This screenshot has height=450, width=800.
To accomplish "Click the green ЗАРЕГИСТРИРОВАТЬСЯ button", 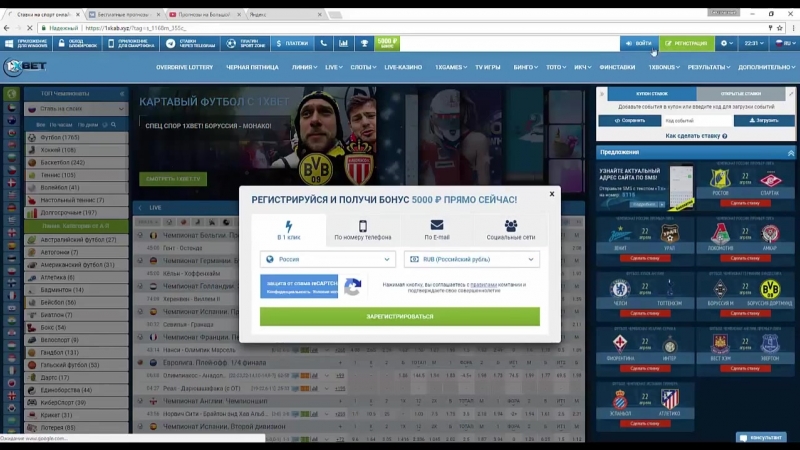I will coord(399,316).
